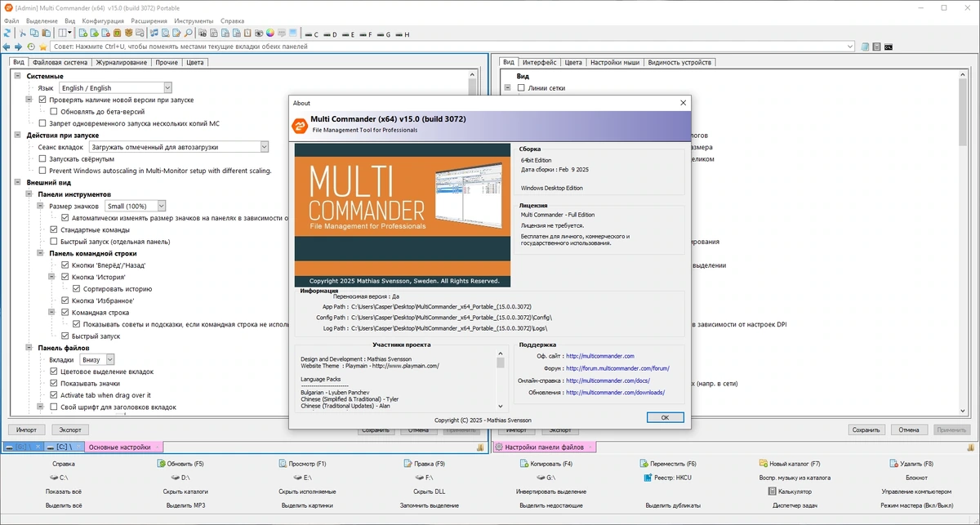Click the Copy toolbar icon

(x=34, y=33)
